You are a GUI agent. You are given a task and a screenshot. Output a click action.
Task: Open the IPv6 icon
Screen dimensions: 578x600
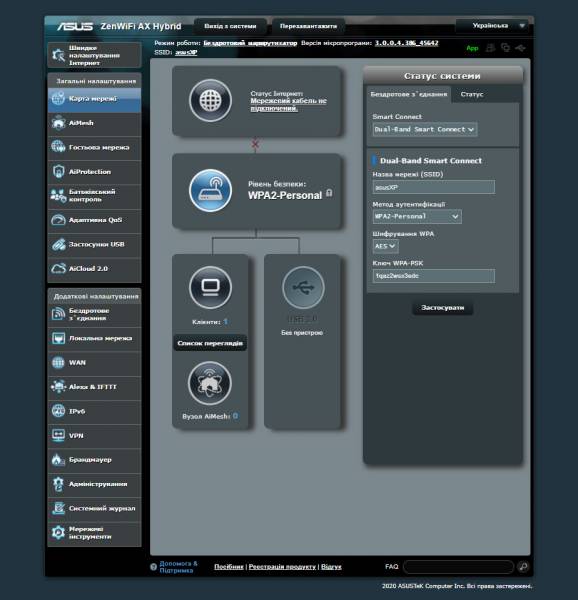(59, 411)
